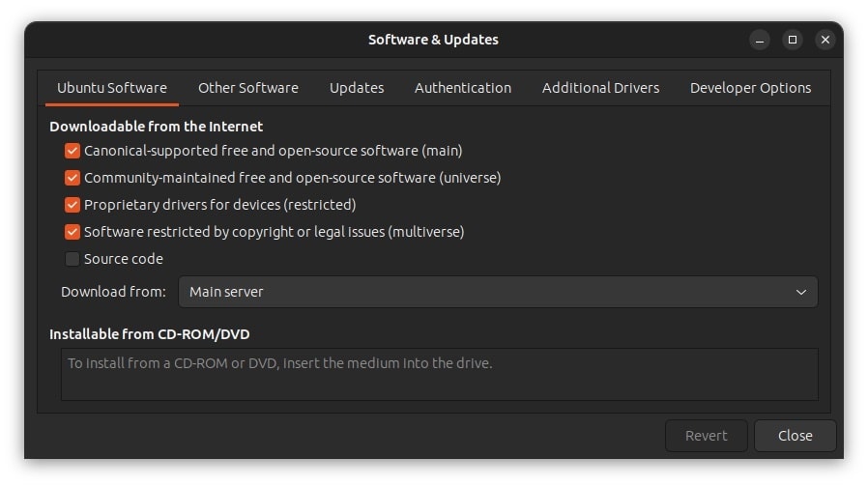
Task: Toggle Proprietary drivers for devices (restricted)
Action: (x=72, y=205)
